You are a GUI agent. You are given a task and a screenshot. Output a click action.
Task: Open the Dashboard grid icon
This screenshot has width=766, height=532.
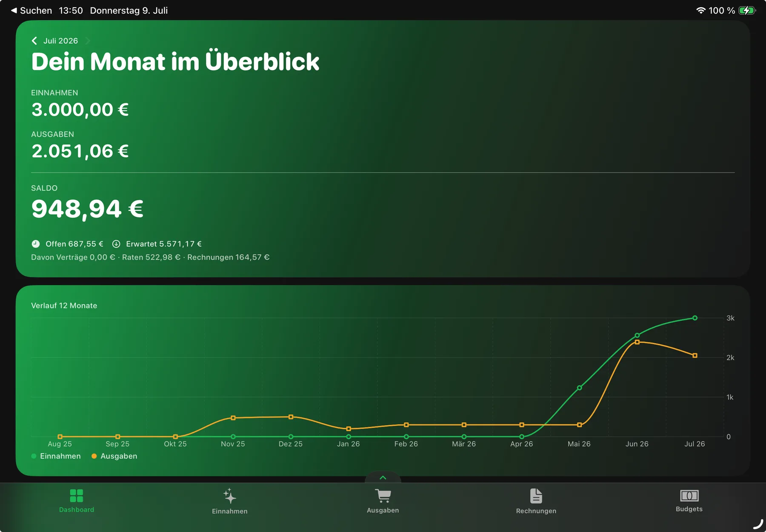77,496
